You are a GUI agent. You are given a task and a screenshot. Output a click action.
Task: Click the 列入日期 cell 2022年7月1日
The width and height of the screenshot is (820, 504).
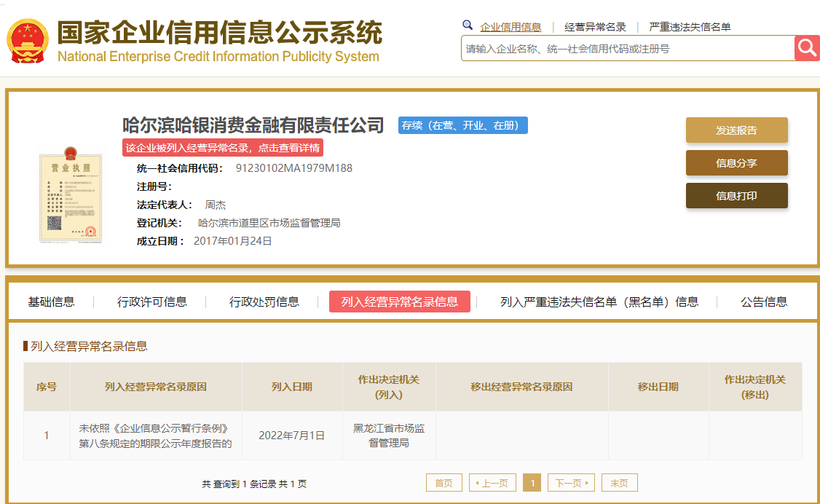(292, 436)
